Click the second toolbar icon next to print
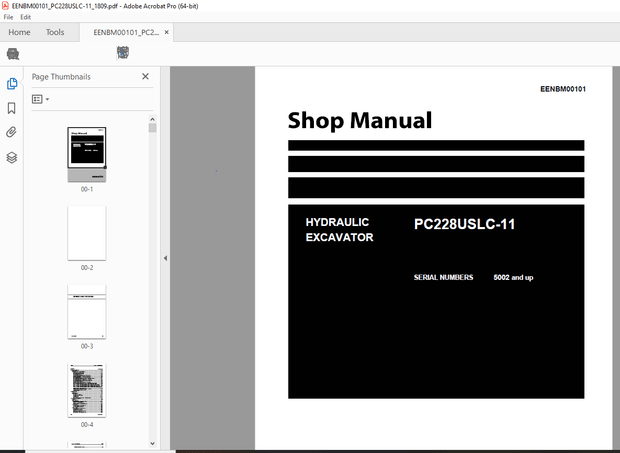This screenshot has width=620, height=453. 123,53
